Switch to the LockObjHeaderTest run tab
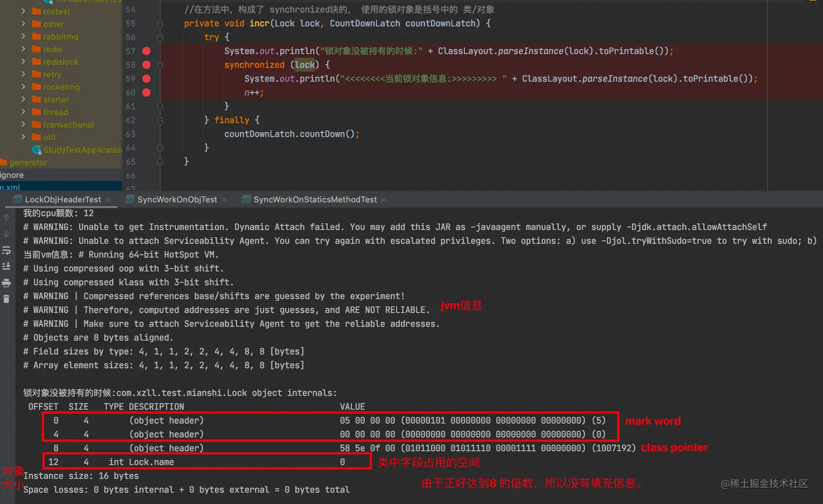This screenshot has width=823, height=504. [63, 200]
